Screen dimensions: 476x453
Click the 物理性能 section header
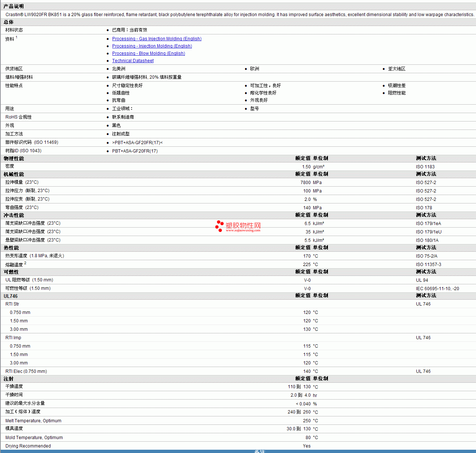[14, 158]
